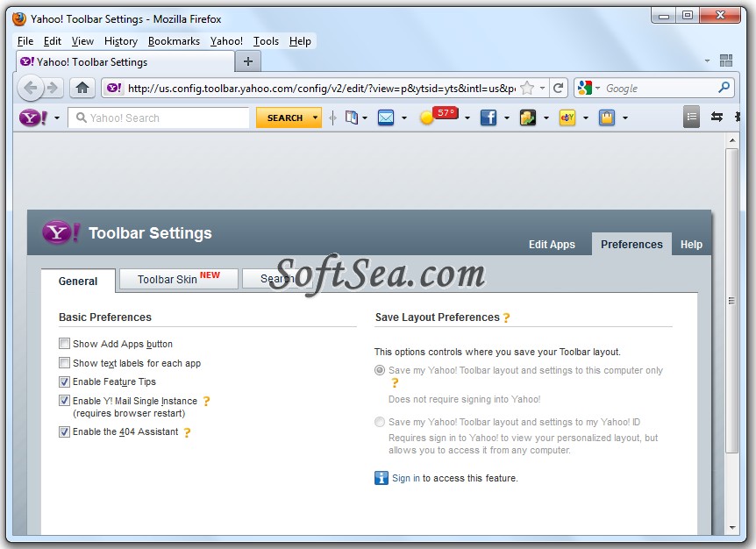This screenshot has width=756, height=549.
Task: Click the weather 57° toolbar icon
Action: click(439, 116)
